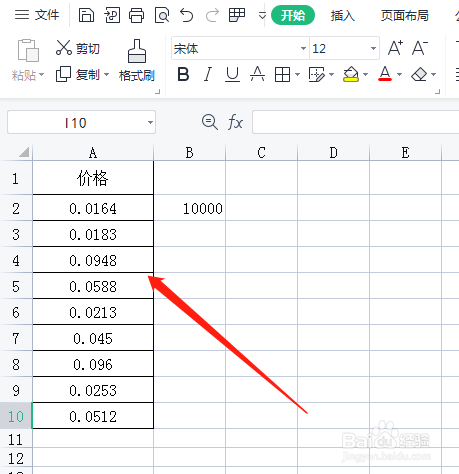Image resolution: width=459 pixels, height=474 pixels.
Task: Click cell containing 价格
Action: [93, 178]
